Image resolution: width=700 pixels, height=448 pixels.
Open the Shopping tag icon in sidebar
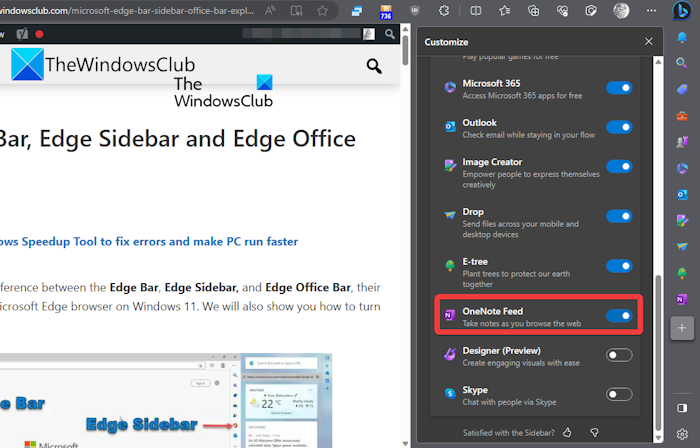(682, 89)
